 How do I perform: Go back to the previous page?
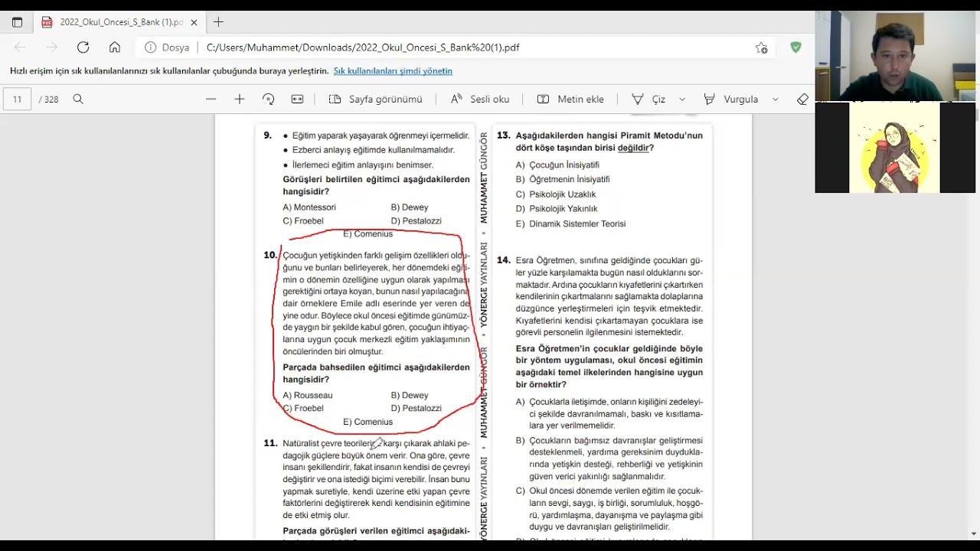point(21,47)
